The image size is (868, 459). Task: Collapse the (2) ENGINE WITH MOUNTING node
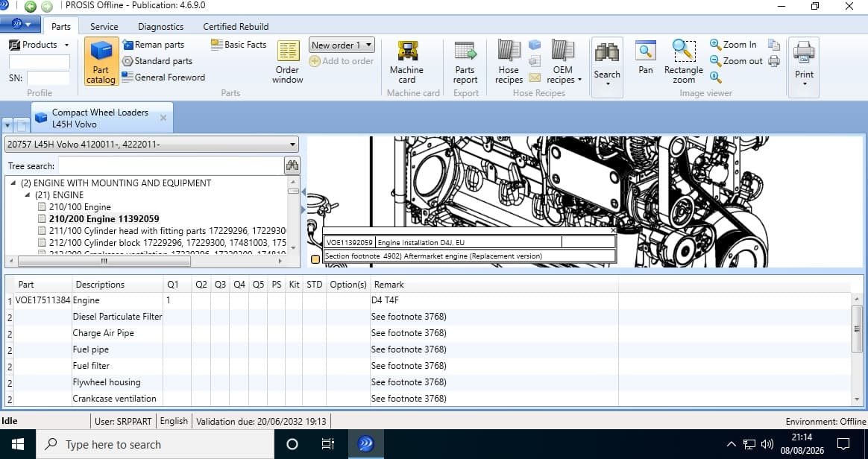click(x=13, y=183)
